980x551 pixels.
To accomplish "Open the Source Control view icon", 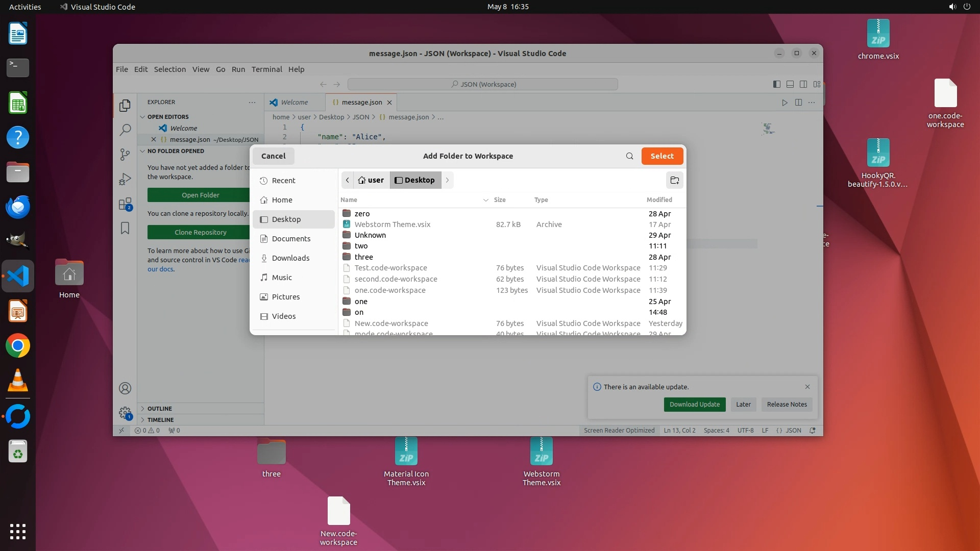I will click(125, 155).
